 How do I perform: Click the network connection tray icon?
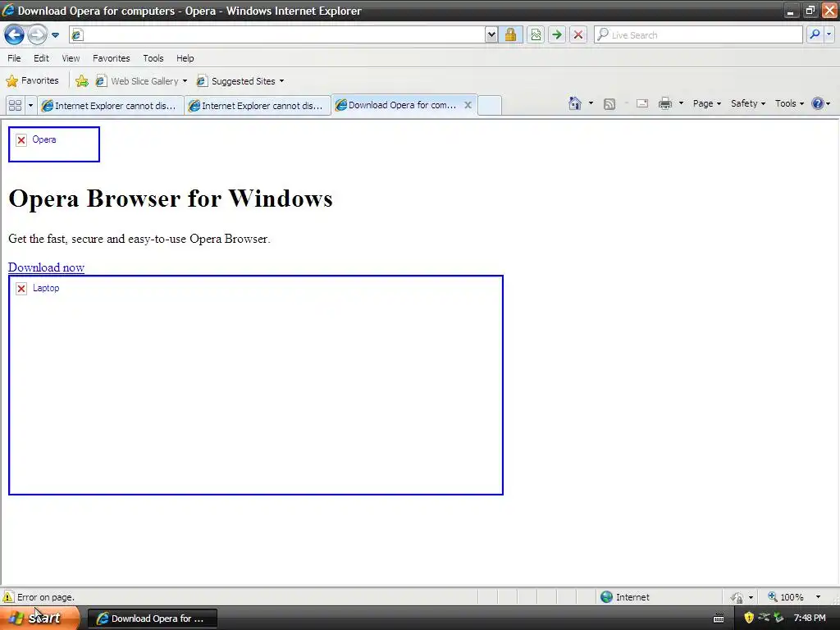pyautogui.click(x=764, y=618)
